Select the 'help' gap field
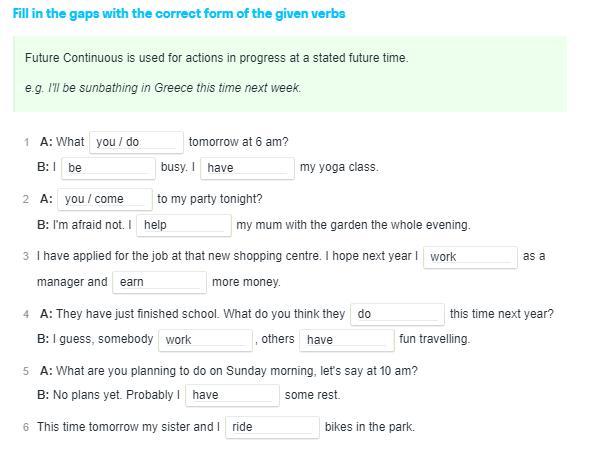Screen dimensions: 603x467 184,225
